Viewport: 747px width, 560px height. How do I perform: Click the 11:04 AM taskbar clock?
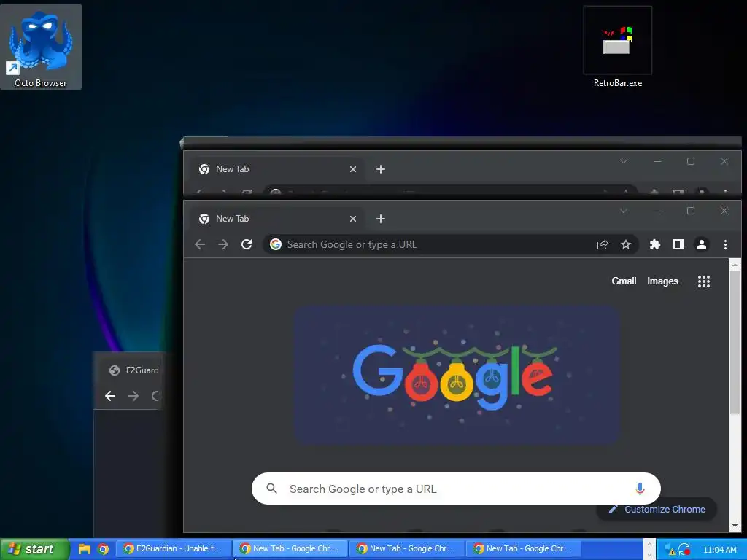(x=720, y=550)
